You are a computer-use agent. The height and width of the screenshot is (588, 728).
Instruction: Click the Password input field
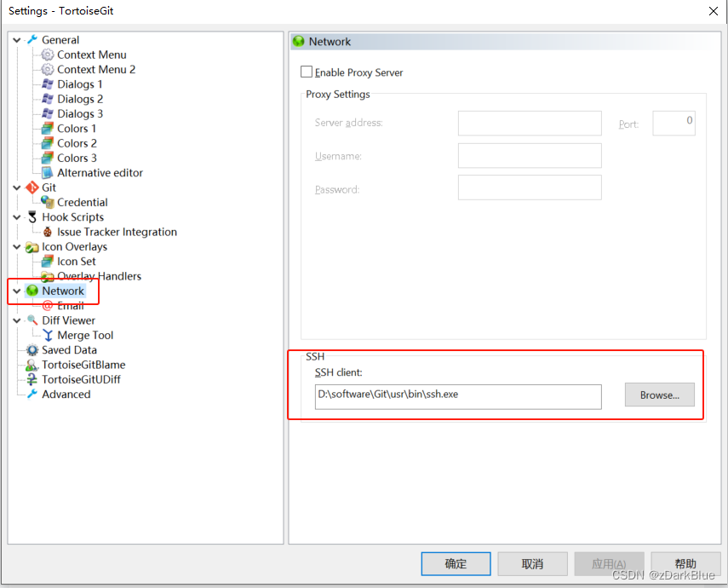pyautogui.click(x=530, y=187)
